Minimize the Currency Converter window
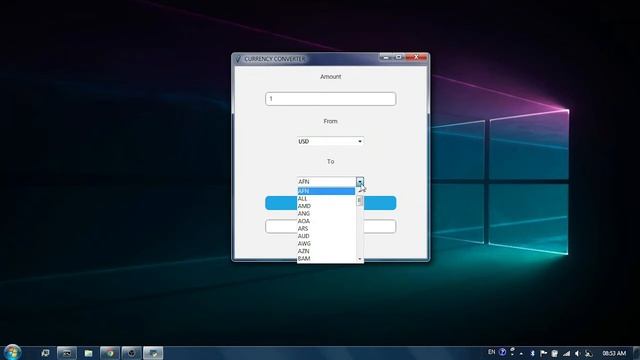 click(386, 58)
